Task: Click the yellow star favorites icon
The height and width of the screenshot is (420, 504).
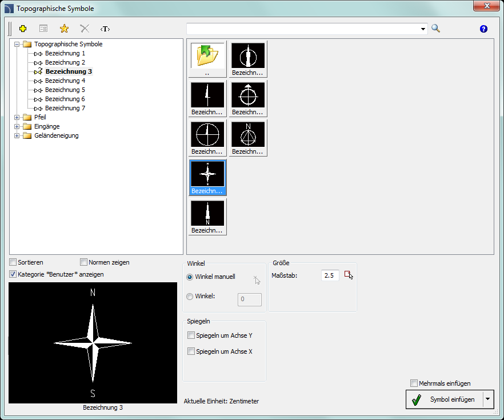Action: [x=64, y=29]
